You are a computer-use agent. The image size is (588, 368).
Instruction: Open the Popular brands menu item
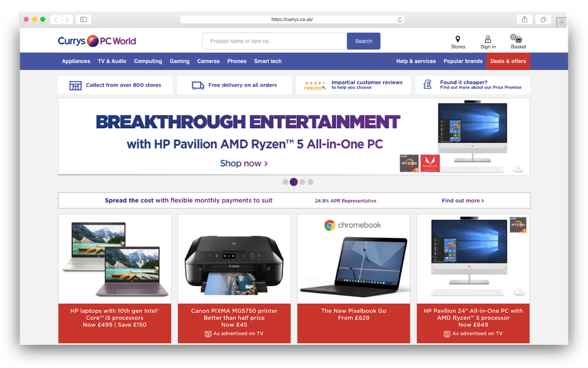click(463, 61)
